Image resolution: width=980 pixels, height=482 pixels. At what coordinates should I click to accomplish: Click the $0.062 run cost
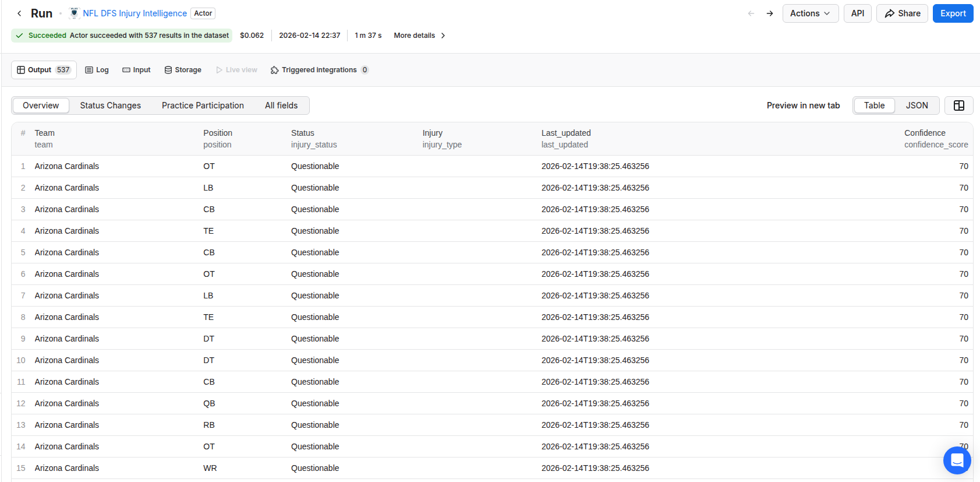point(252,36)
